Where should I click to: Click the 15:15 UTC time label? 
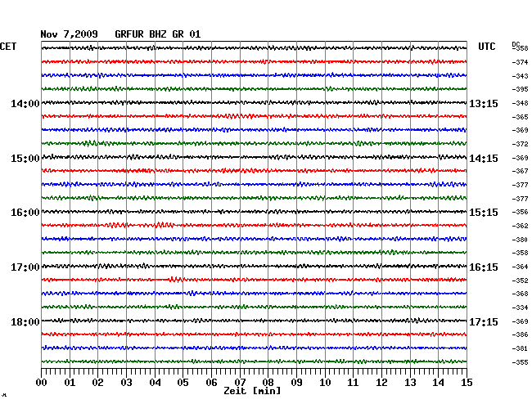pos(484,213)
